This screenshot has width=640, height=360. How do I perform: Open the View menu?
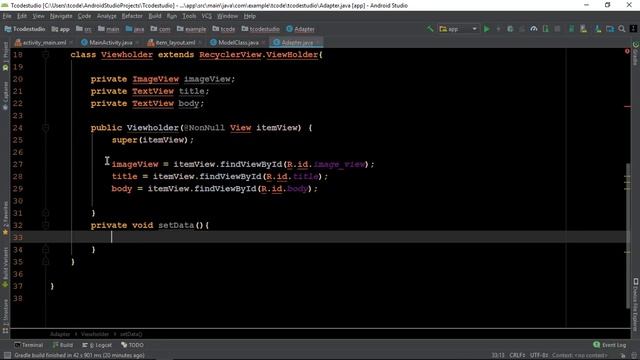pyautogui.click(x=38, y=16)
